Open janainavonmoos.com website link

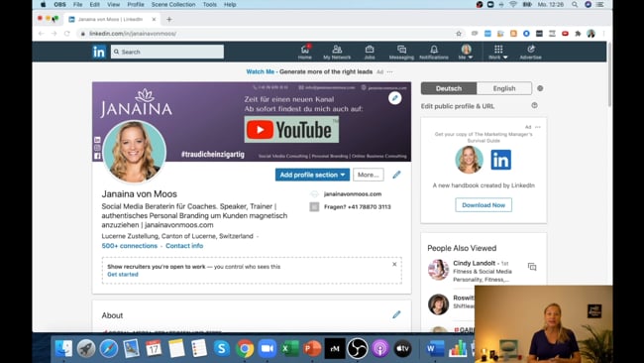[353, 194]
